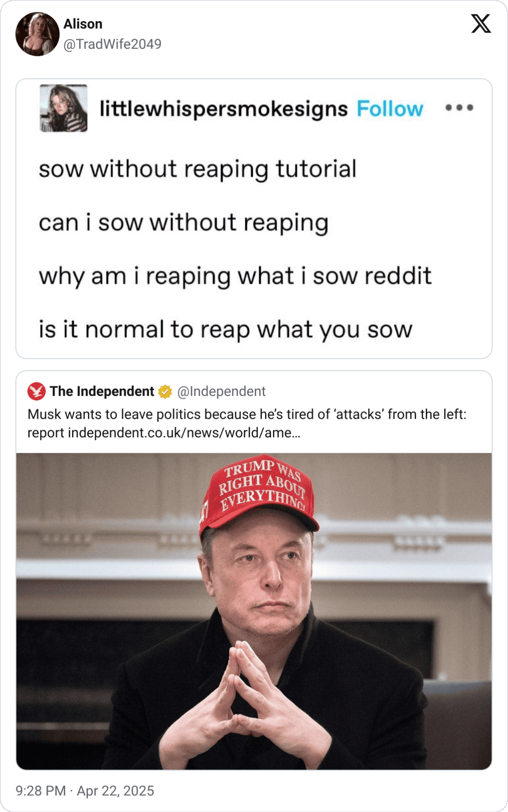508x812 pixels.
Task: Open the @Independent handle
Action: click(x=221, y=391)
